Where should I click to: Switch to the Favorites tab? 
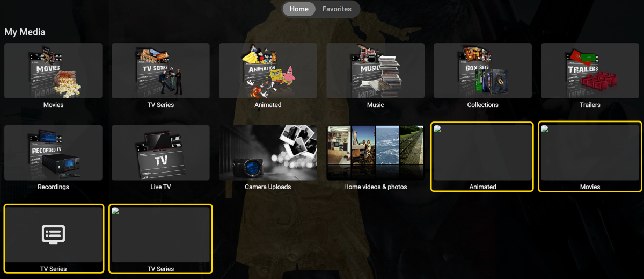point(337,9)
